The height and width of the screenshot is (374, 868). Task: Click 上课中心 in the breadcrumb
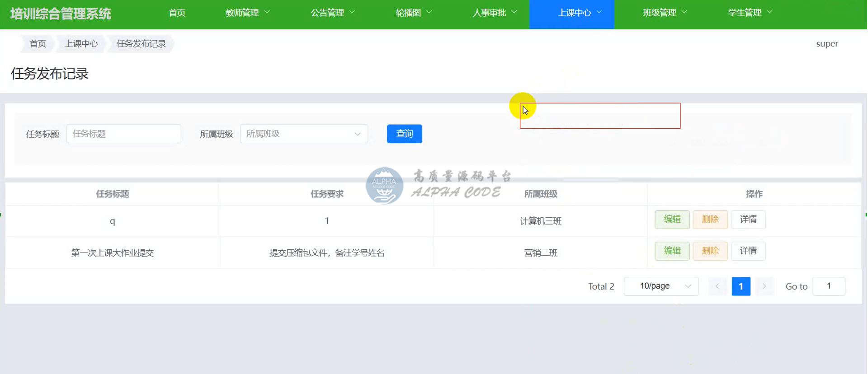click(x=81, y=44)
